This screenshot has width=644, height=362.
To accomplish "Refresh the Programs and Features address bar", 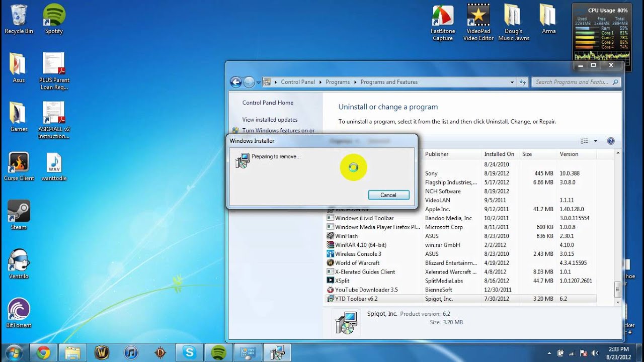I will pyautogui.click(x=523, y=82).
